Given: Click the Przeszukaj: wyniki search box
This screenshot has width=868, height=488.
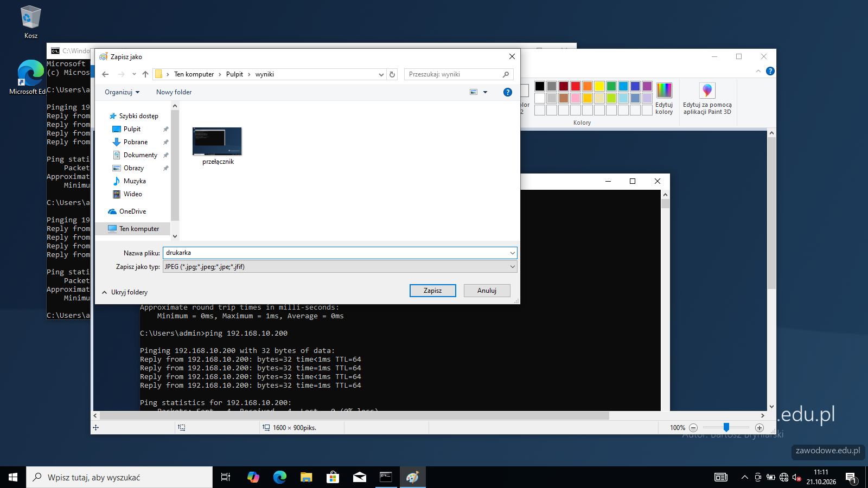Looking at the screenshot, I should 458,74.
